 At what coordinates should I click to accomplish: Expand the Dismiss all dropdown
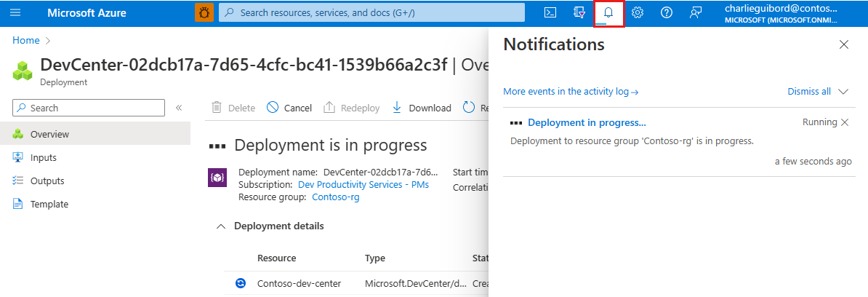pos(843,92)
